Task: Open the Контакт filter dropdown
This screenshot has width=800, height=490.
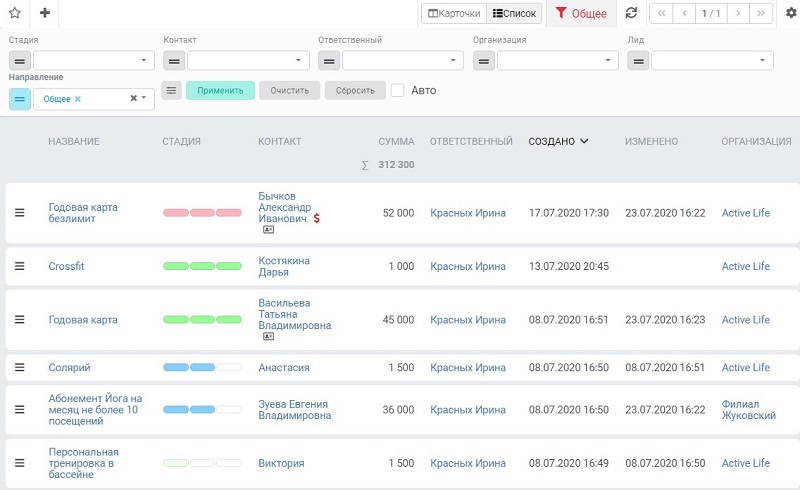Action: (x=248, y=61)
